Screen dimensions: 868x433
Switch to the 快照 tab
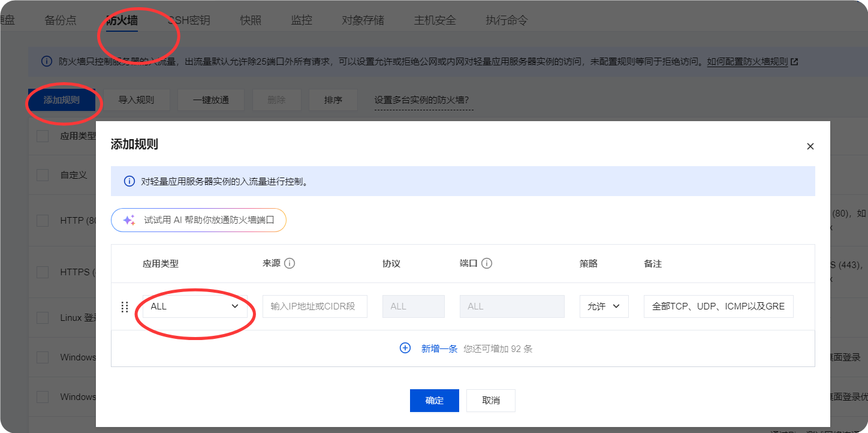250,19
